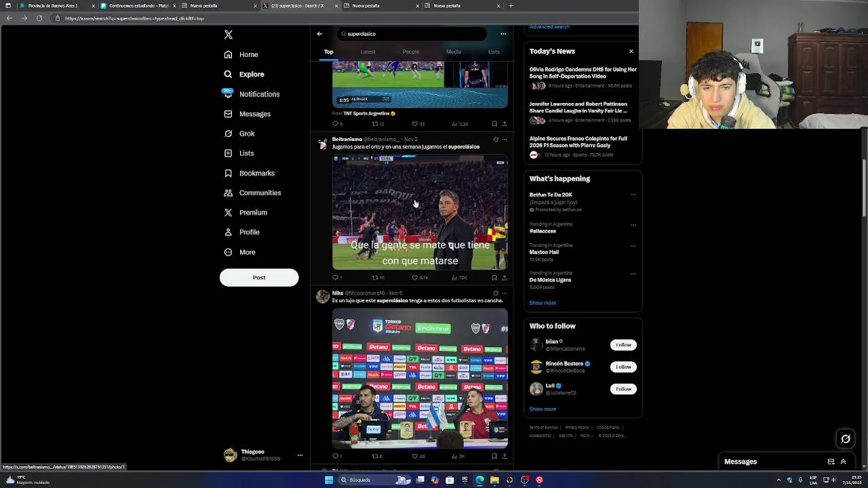Click Show more under What's happening

point(542,303)
